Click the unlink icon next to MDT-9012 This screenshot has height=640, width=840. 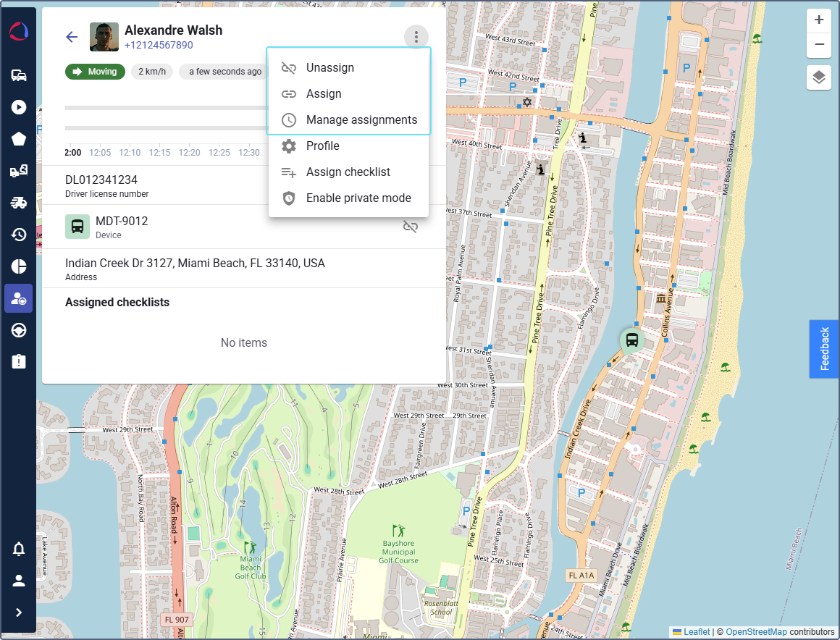point(411,227)
